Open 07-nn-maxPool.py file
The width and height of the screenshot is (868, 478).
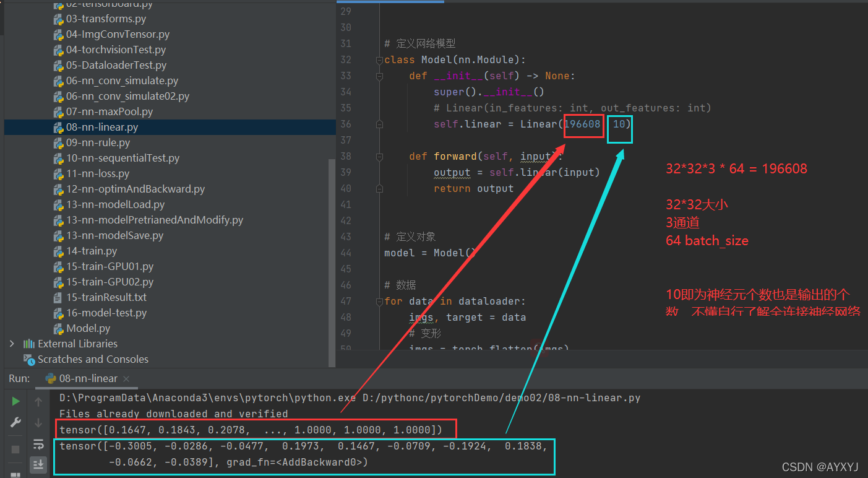point(110,111)
